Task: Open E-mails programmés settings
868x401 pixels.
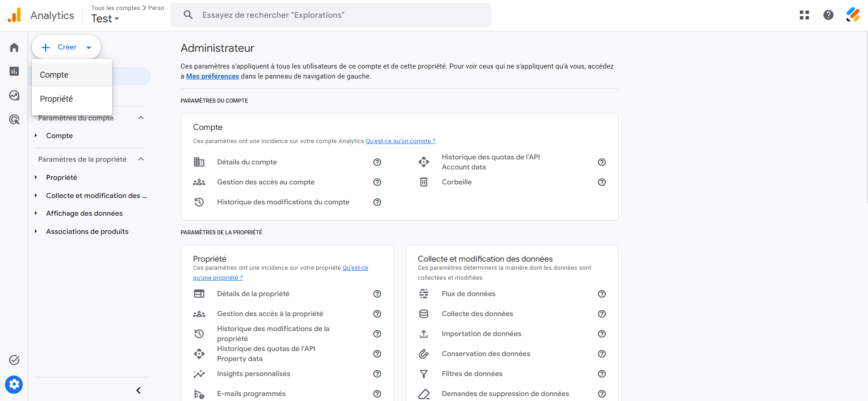Action: click(x=251, y=394)
